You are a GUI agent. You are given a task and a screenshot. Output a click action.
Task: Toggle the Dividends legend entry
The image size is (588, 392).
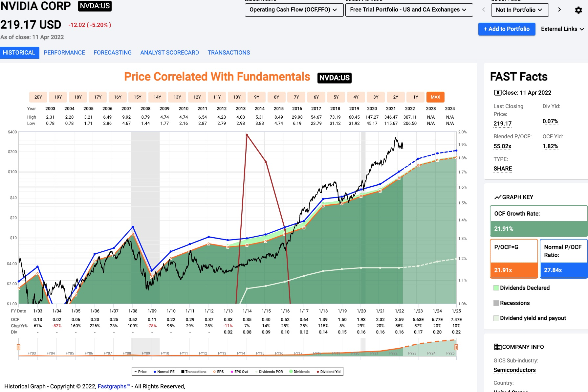pos(299,372)
